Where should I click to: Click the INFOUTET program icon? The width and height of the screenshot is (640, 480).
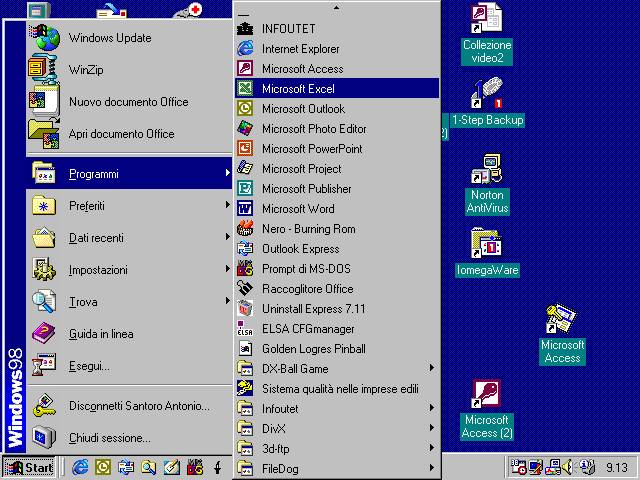[x=245, y=29]
